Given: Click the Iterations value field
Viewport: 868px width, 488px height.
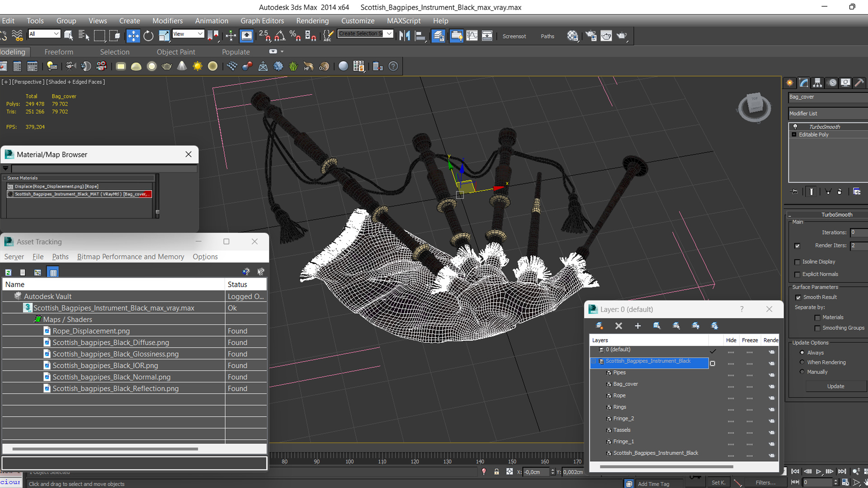Looking at the screenshot, I should (x=859, y=232).
